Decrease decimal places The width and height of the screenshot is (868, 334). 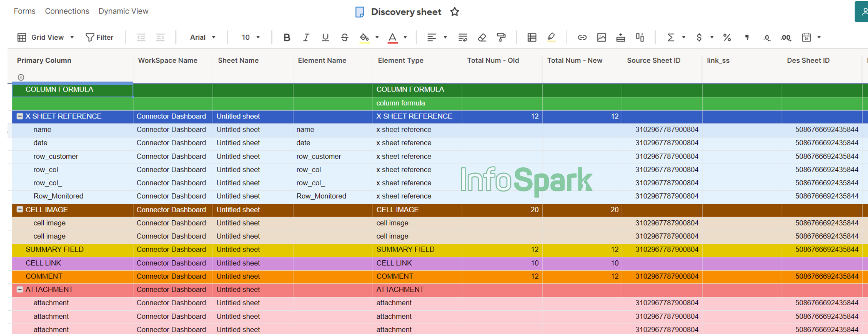767,38
